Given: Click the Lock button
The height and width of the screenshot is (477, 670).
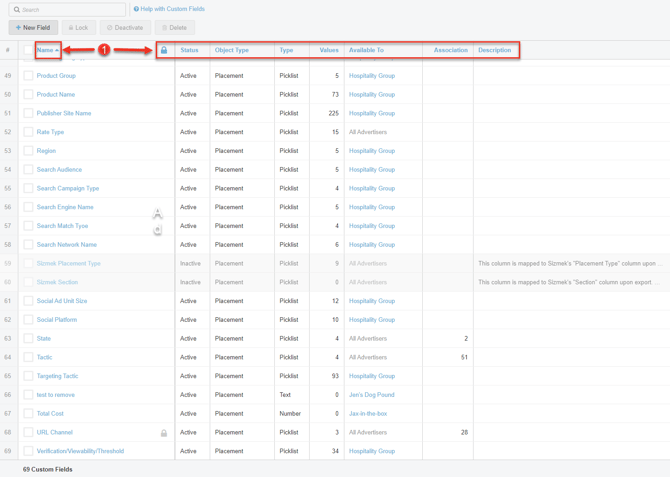Looking at the screenshot, I should click(x=79, y=27).
